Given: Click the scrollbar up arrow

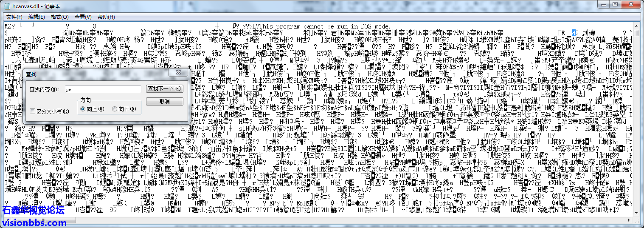Looking at the screenshot, I should [636, 25].
